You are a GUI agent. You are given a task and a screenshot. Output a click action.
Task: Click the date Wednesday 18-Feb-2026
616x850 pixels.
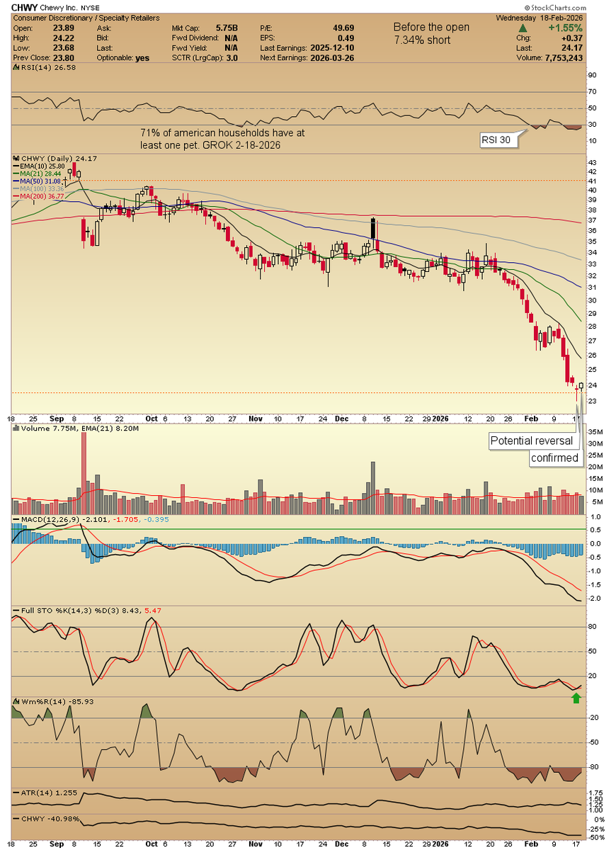[540, 18]
